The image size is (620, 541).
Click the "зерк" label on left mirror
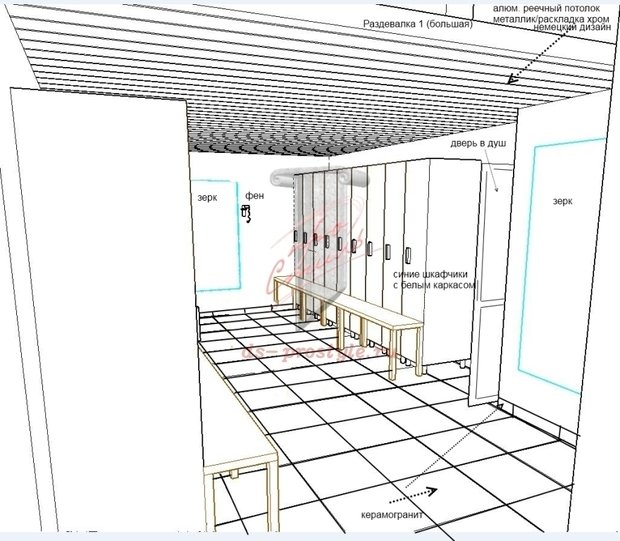coord(207,198)
